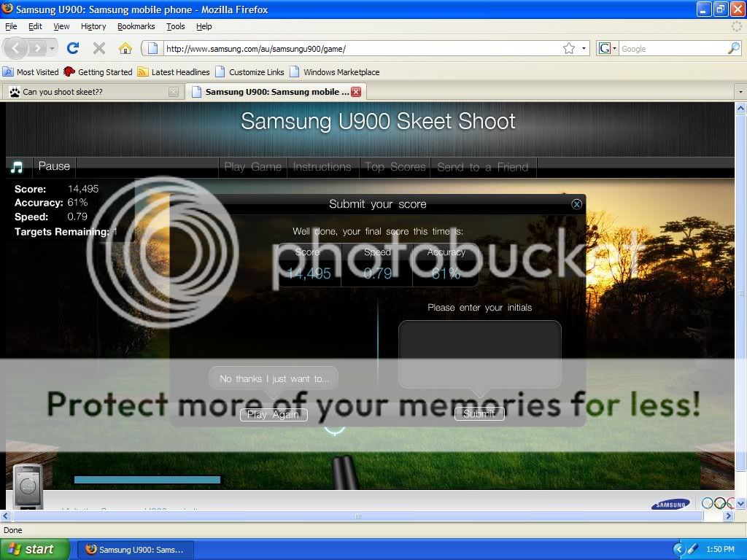Close the Submit your score dialog

coord(576,204)
